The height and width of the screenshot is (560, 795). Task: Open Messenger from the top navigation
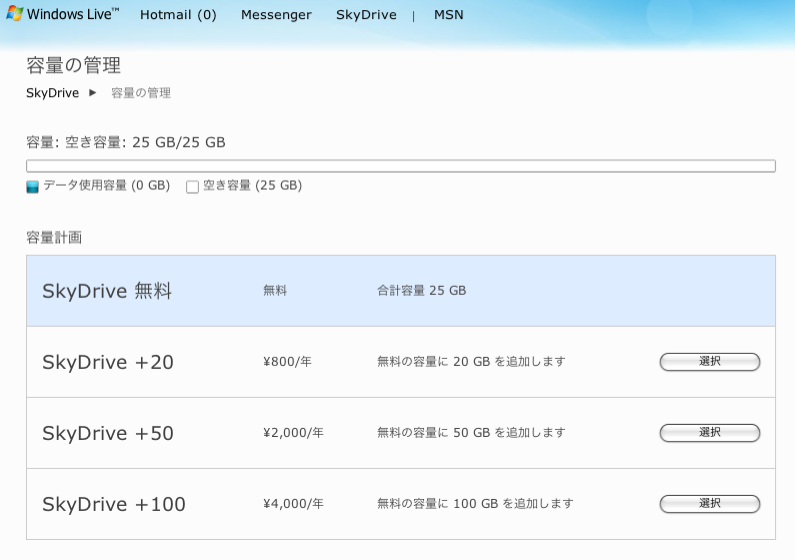tap(276, 15)
